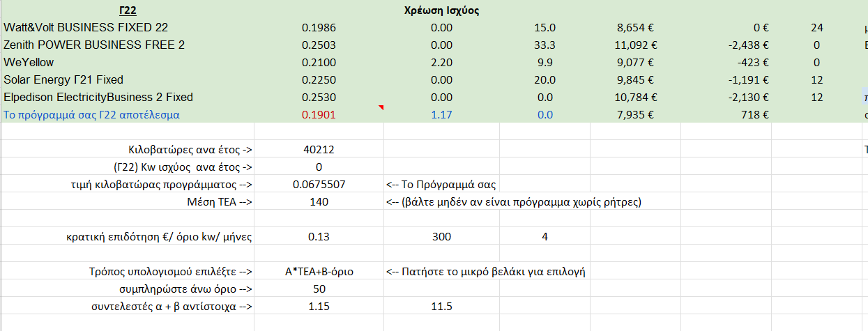Click the 0.1986 price cell

(319, 28)
